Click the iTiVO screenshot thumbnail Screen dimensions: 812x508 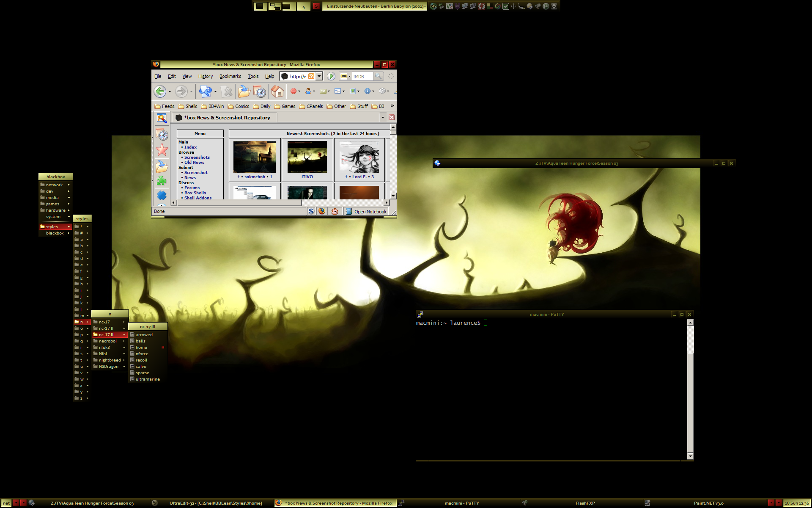coord(307,157)
